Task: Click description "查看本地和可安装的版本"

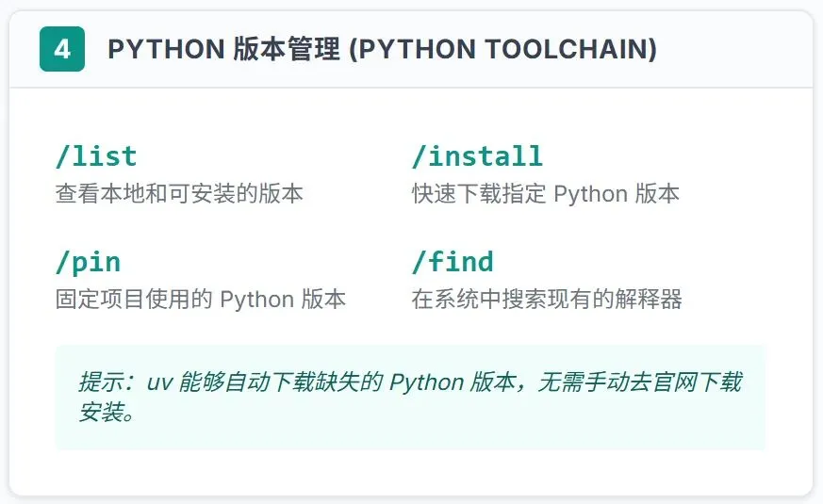Action: click(179, 194)
